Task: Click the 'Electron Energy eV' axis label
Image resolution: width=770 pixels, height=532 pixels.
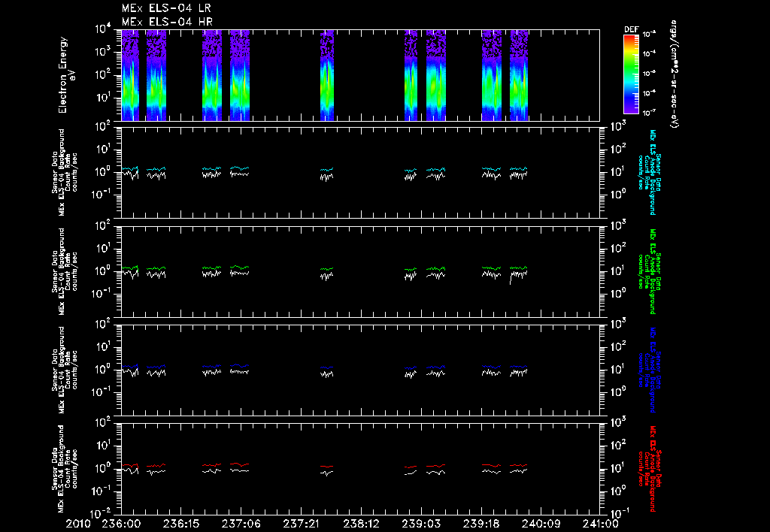Action: [x=66, y=75]
